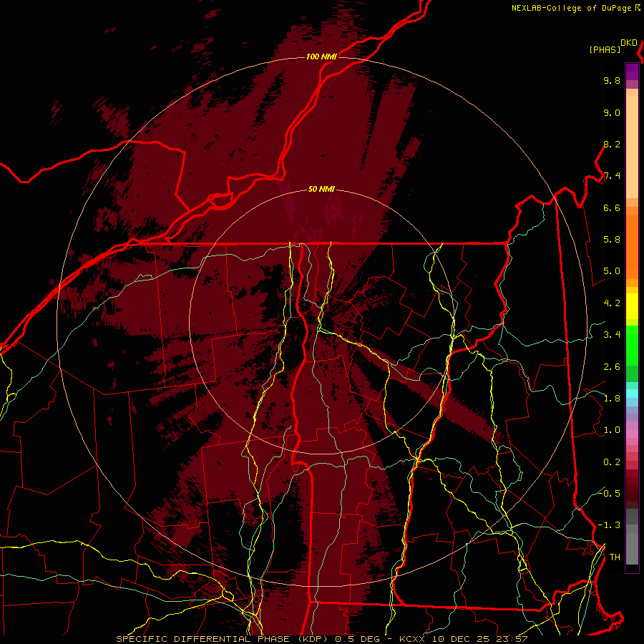The image size is (644, 644).
Task: Click the '10 DEC 25 23:57' timestamp
Action: click(479, 639)
